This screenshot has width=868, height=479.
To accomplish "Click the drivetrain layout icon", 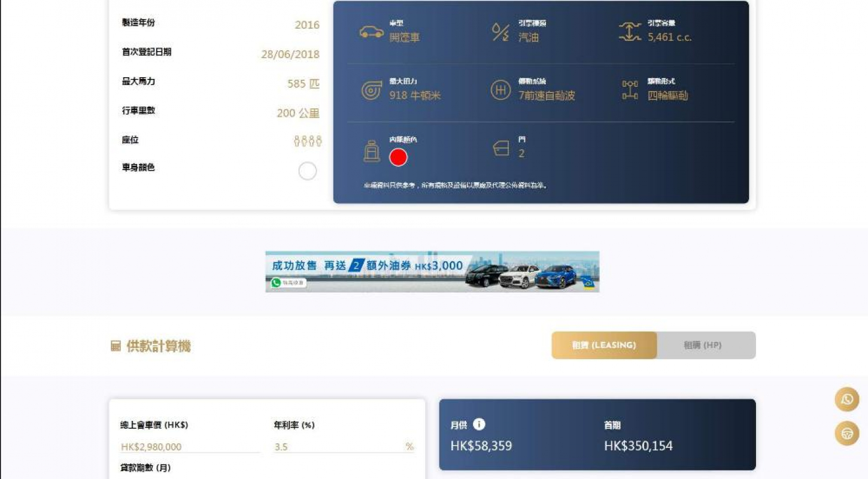I will [630, 90].
